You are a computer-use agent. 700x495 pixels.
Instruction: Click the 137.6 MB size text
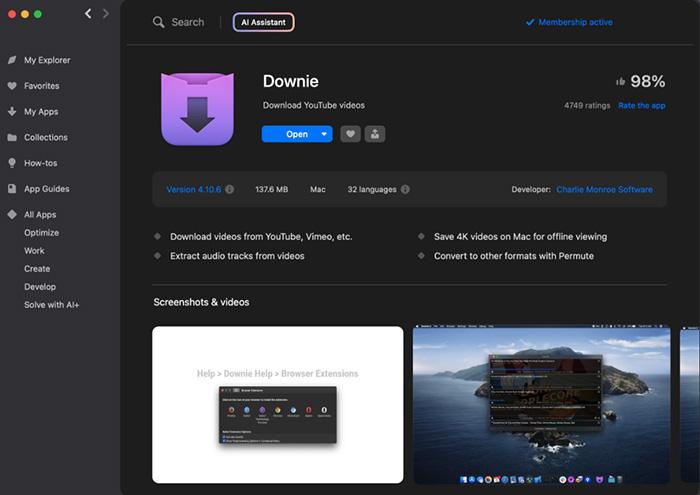(x=271, y=189)
